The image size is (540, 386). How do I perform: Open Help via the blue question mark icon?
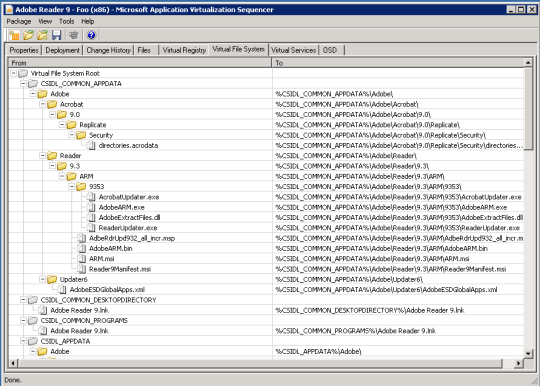pyautogui.click(x=91, y=35)
